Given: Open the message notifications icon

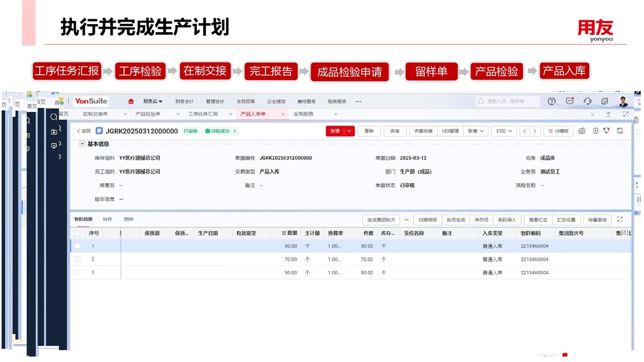Looking at the screenshot, I should pyautogui.click(x=569, y=101).
